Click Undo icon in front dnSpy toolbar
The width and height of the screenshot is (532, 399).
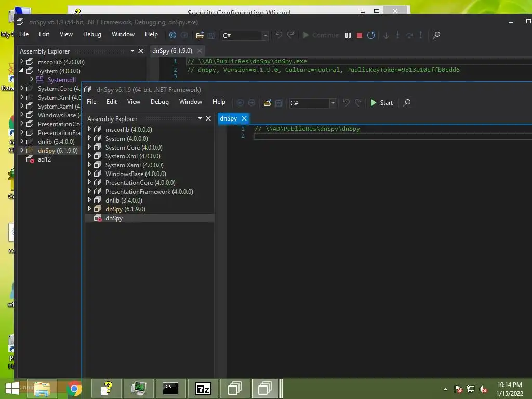(x=346, y=103)
